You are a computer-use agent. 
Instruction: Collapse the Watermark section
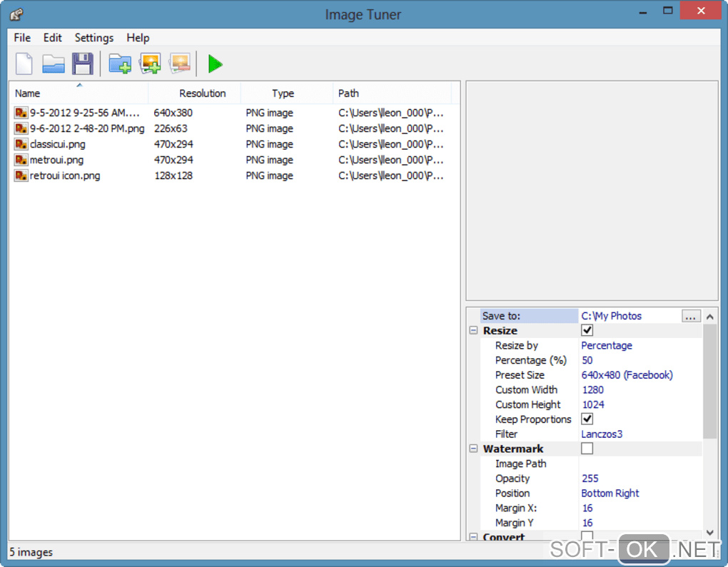(x=473, y=449)
